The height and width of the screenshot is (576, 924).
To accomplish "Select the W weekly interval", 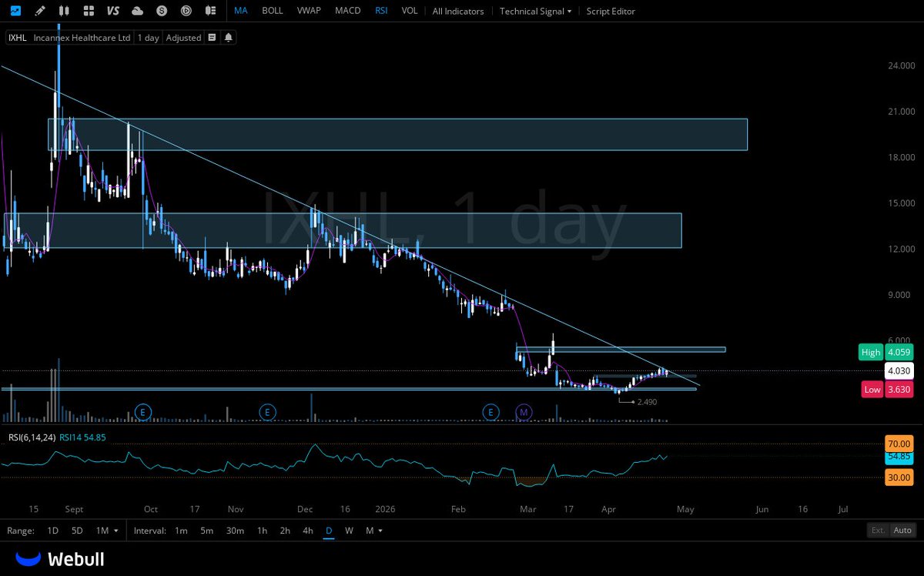I will coord(349,531).
